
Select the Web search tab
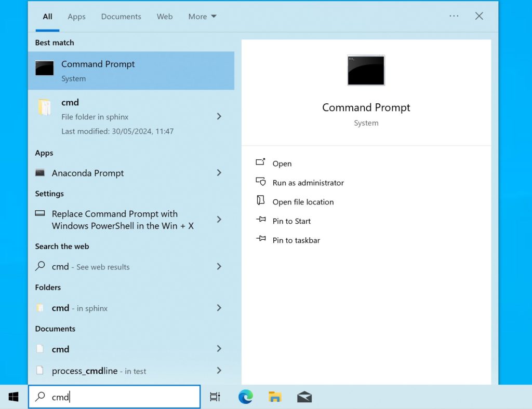point(165,17)
